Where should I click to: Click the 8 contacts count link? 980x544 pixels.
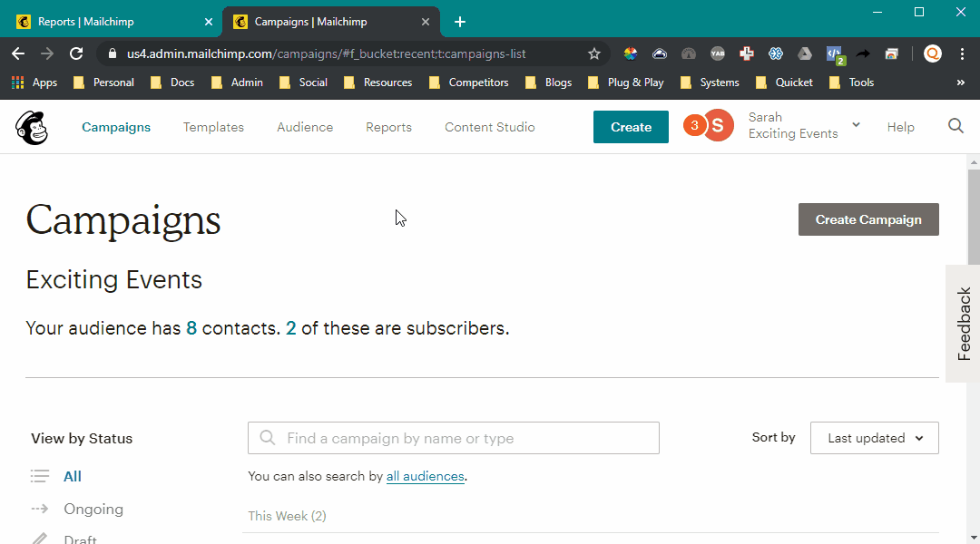(x=191, y=328)
